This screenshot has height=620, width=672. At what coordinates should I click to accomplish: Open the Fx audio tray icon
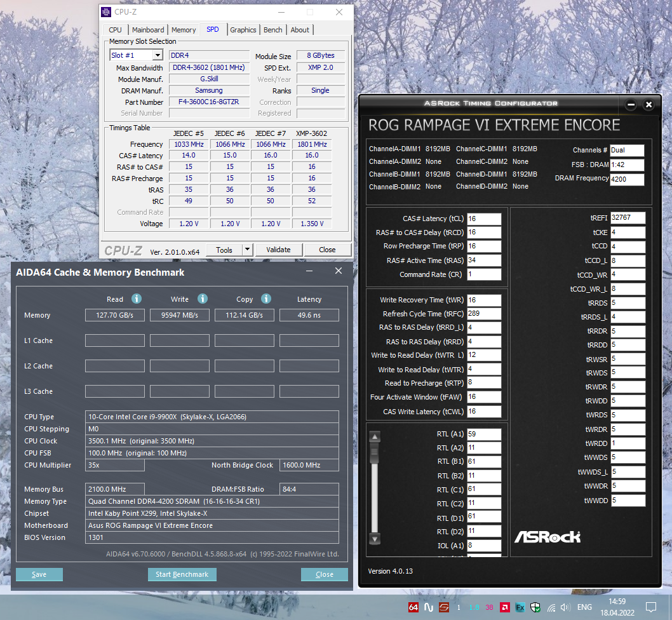point(520,607)
